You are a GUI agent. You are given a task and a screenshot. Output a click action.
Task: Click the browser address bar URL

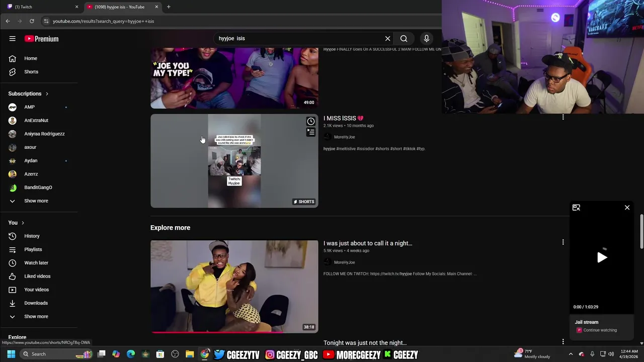[103, 21]
